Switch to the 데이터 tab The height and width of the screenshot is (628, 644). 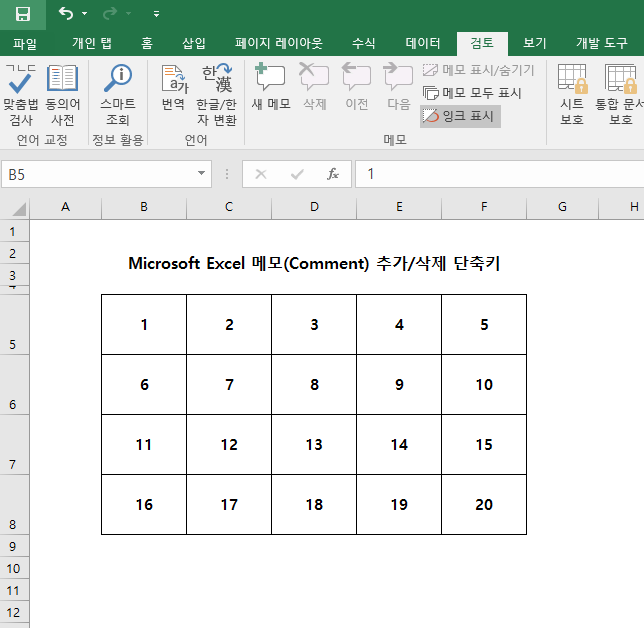[x=423, y=43]
